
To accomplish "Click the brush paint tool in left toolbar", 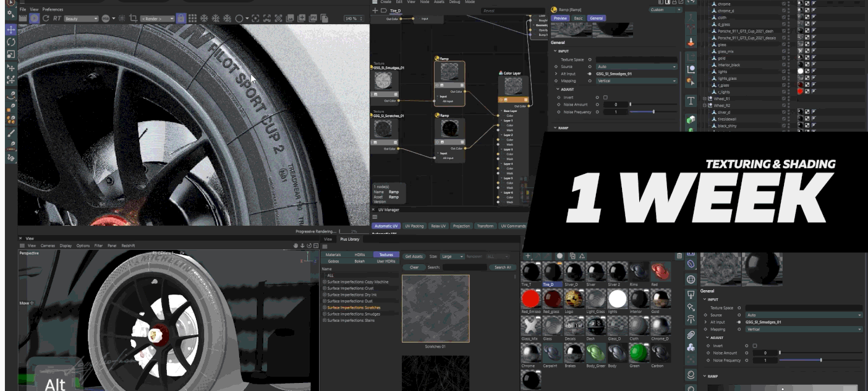I will point(11,133).
